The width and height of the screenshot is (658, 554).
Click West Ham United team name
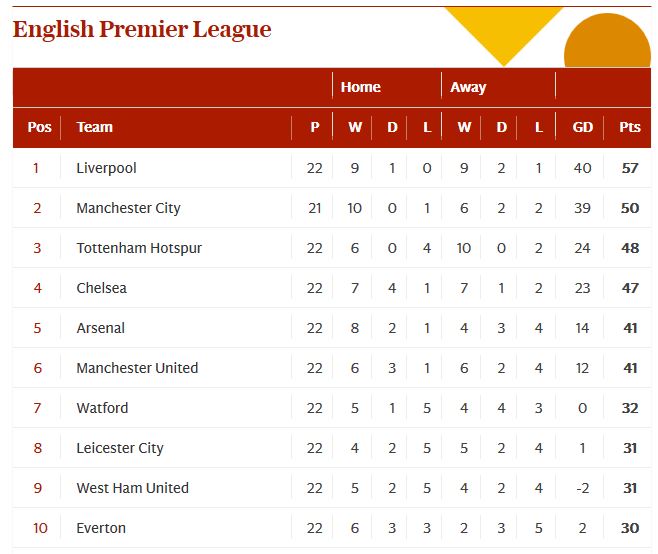pyautogui.click(x=132, y=488)
